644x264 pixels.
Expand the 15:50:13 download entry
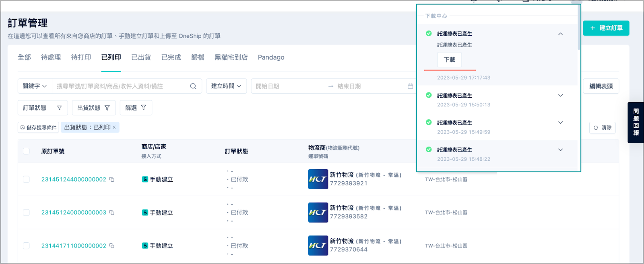[x=560, y=96]
